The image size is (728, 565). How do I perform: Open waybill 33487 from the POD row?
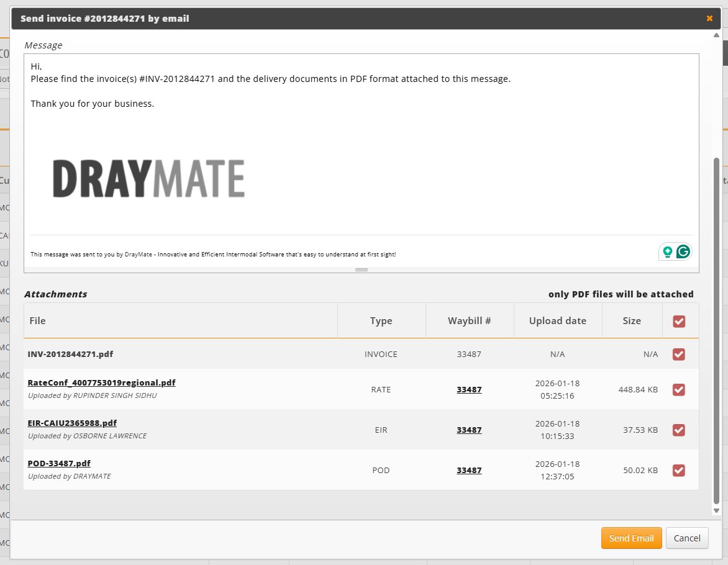[x=469, y=470]
